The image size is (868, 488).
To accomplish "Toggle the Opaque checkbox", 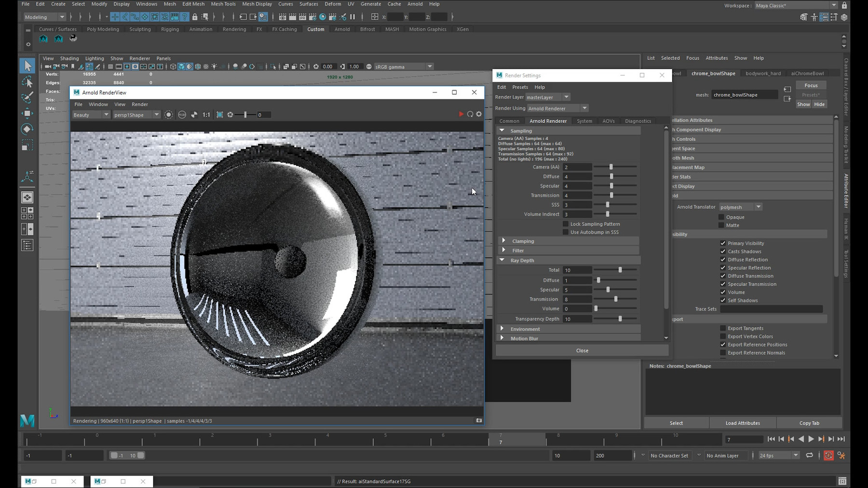I will [722, 217].
